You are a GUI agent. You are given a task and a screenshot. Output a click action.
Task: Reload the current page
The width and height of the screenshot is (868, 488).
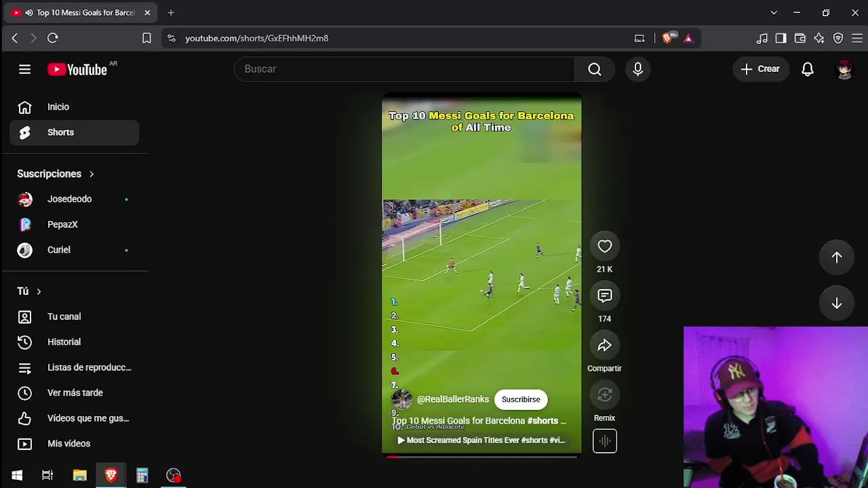(52, 38)
